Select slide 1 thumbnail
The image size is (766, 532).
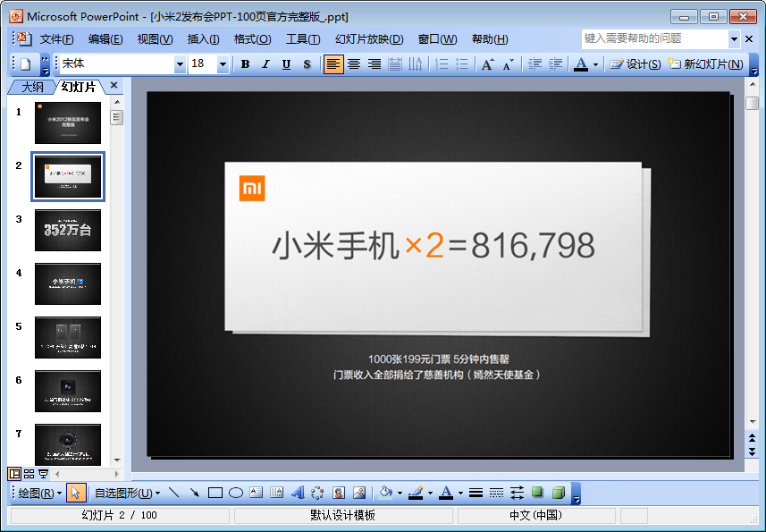[x=68, y=122]
